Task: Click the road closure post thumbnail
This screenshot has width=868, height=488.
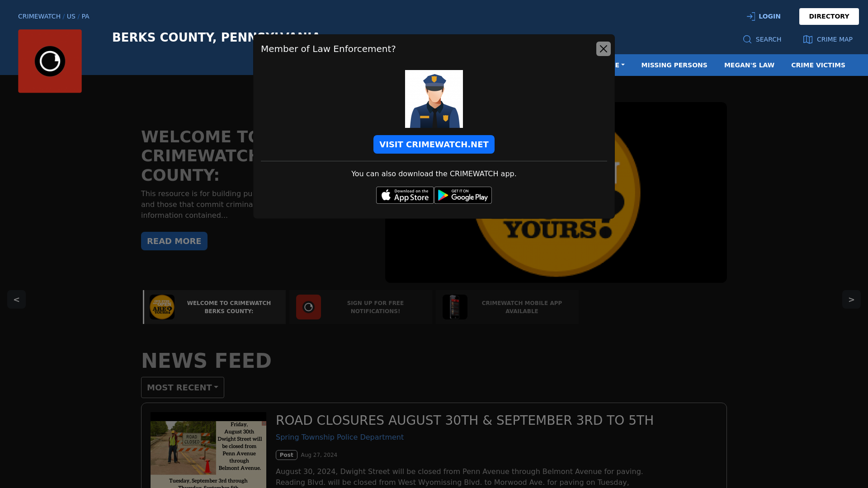Action: tap(208, 450)
